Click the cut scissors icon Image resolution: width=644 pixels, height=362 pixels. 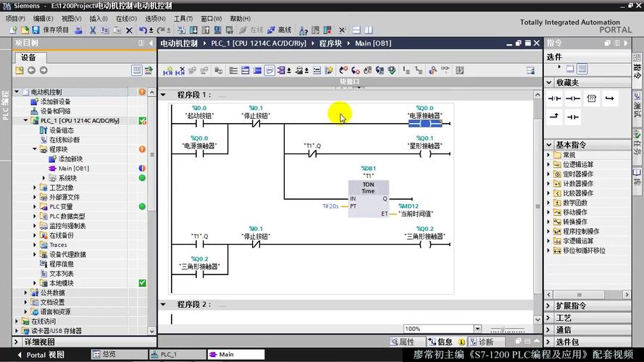point(93,30)
